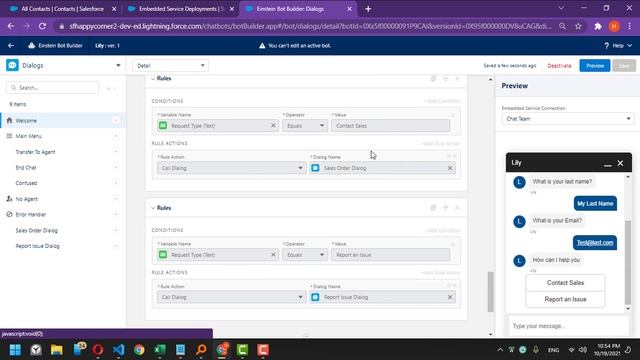640x360 pixels.
Task: Minimize the Lily chat preview window
Action: tap(607, 163)
